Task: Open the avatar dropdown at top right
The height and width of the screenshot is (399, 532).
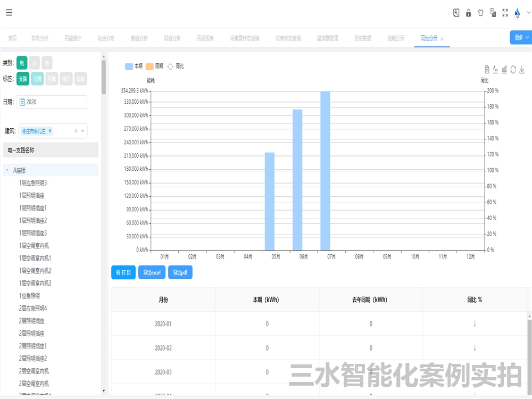Action: point(518,13)
